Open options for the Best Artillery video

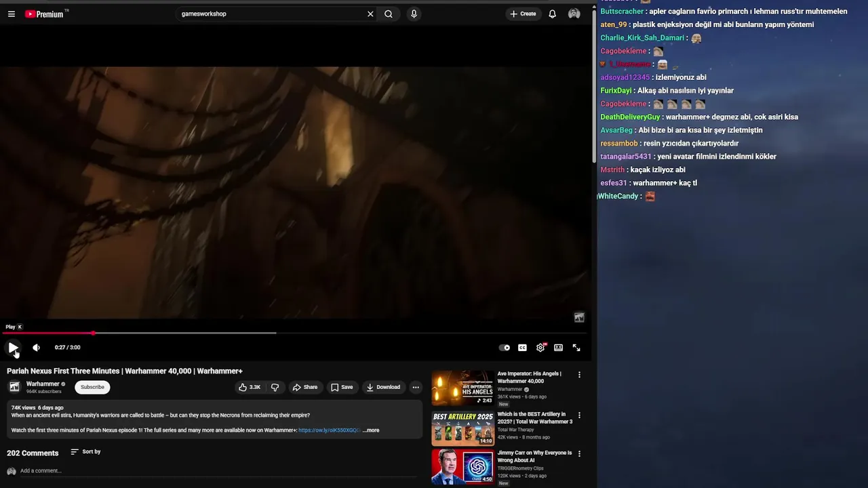(x=579, y=415)
